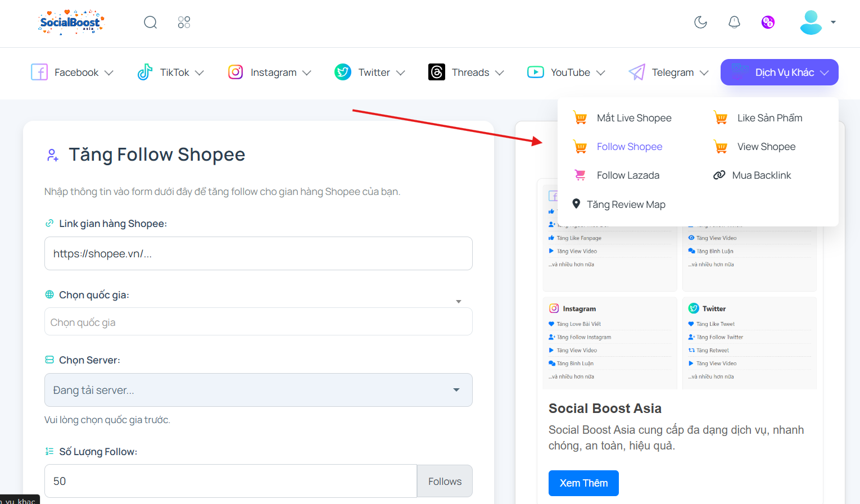Open the Telegram services menu
This screenshot has height=504, width=860.
[668, 72]
